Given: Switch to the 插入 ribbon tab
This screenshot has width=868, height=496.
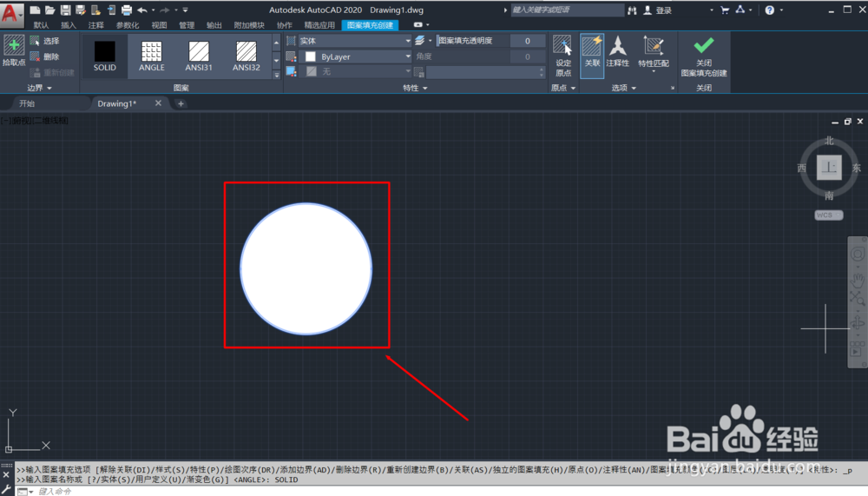Looking at the screenshot, I should click(x=68, y=25).
